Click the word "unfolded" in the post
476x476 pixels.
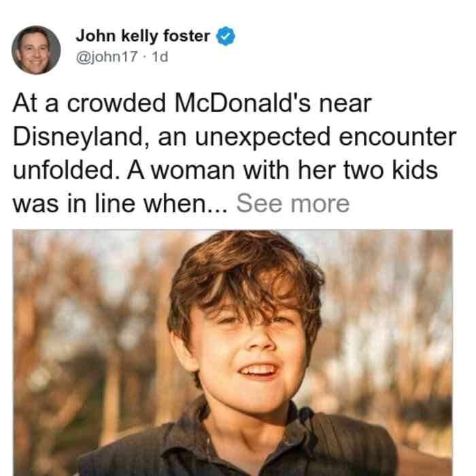click(x=64, y=170)
